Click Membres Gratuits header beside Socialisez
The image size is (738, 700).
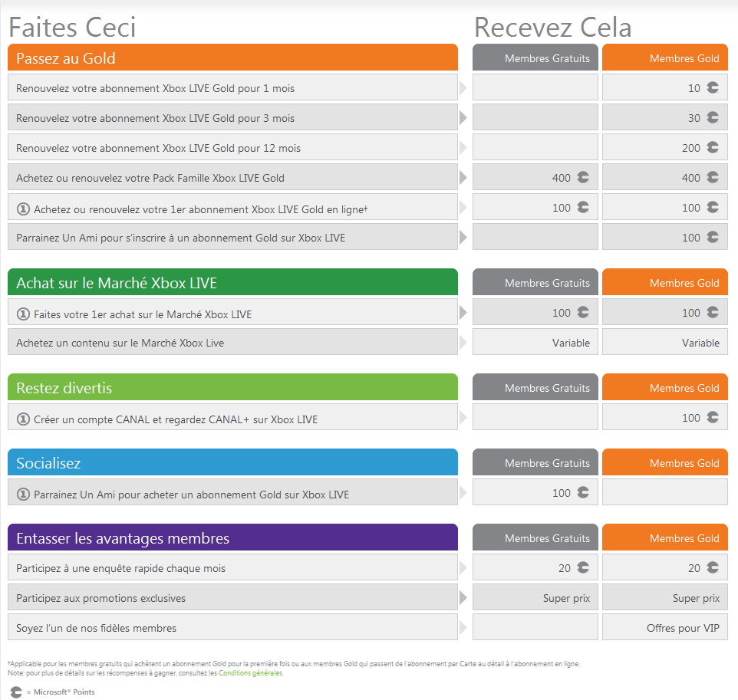tap(535, 462)
